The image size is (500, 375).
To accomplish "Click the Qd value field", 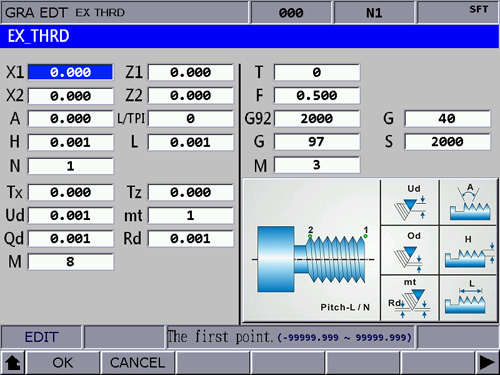I will coord(70,239).
